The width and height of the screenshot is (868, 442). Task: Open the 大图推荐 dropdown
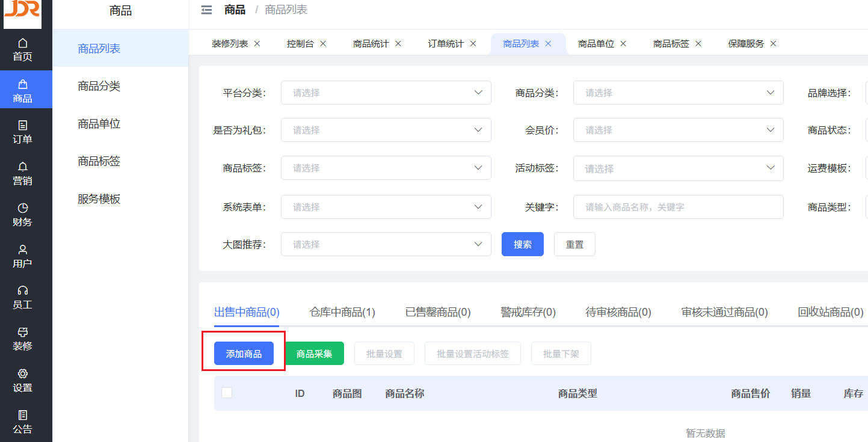point(386,244)
